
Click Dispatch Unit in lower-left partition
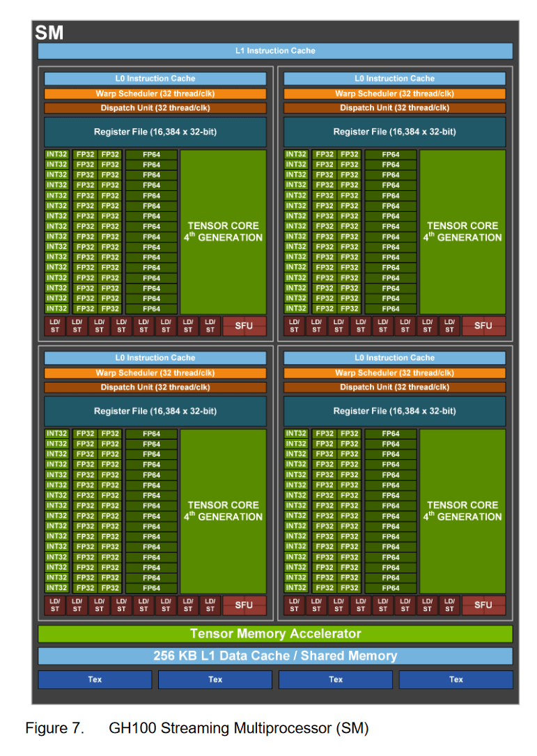(155, 387)
